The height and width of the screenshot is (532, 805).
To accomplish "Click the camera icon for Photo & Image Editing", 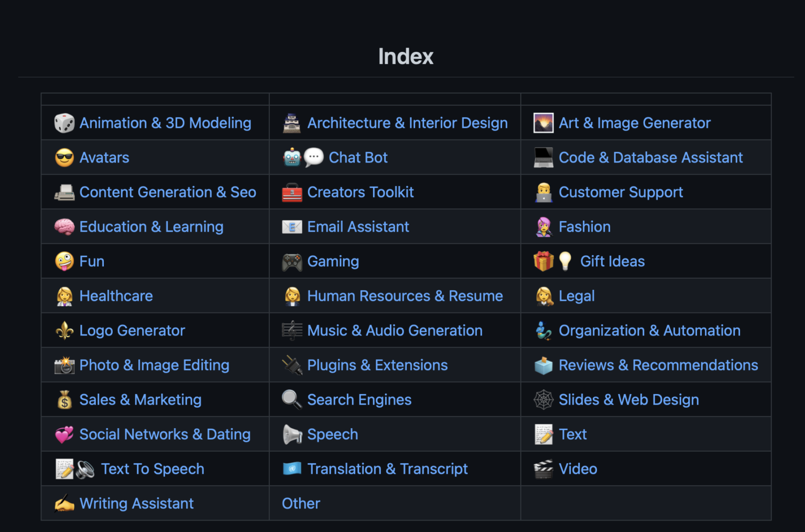I will click(x=64, y=365).
